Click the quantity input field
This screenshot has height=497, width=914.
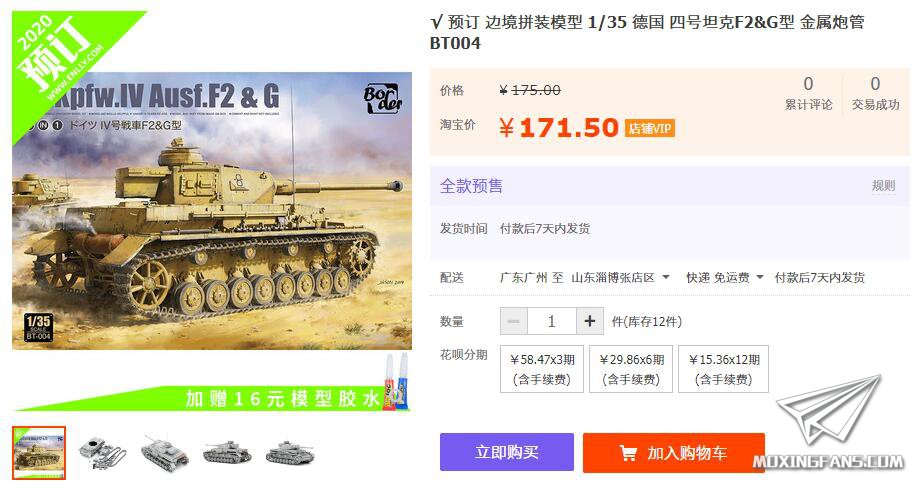click(x=551, y=321)
